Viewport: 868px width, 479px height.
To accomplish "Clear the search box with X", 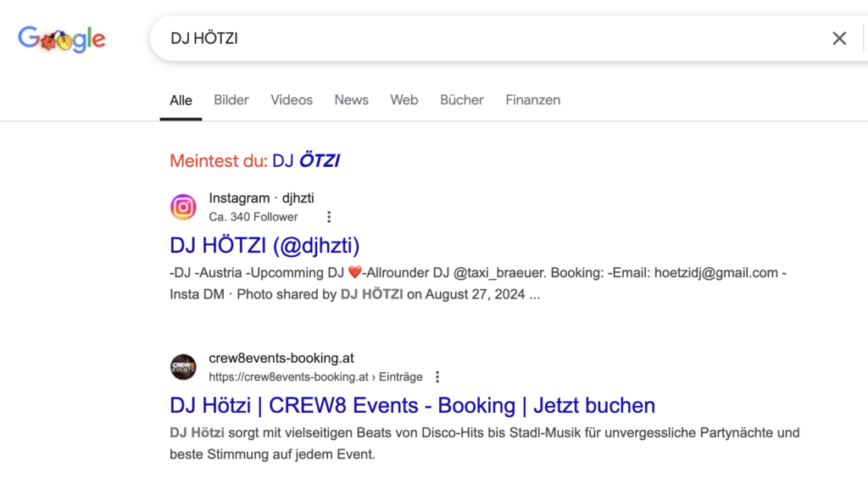I will (x=838, y=38).
